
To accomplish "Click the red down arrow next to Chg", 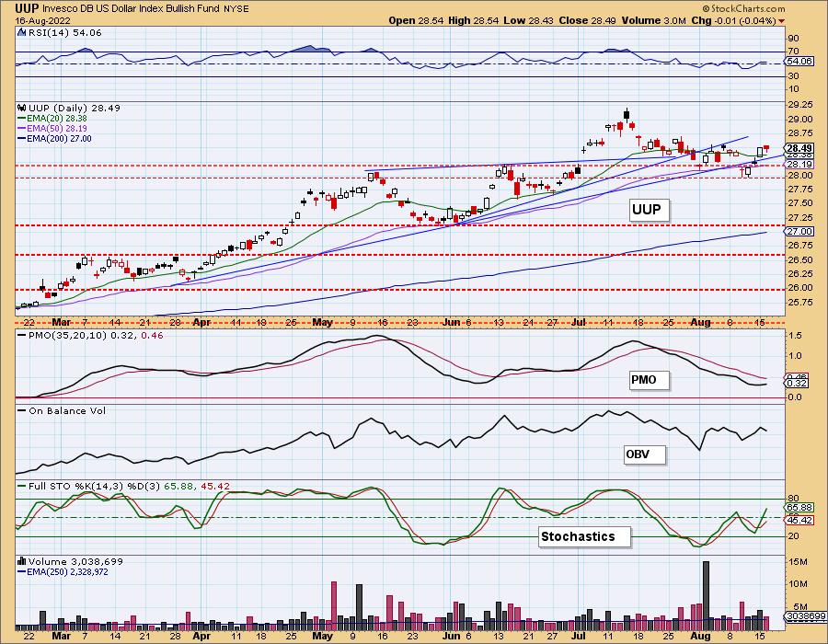I will [x=781, y=21].
